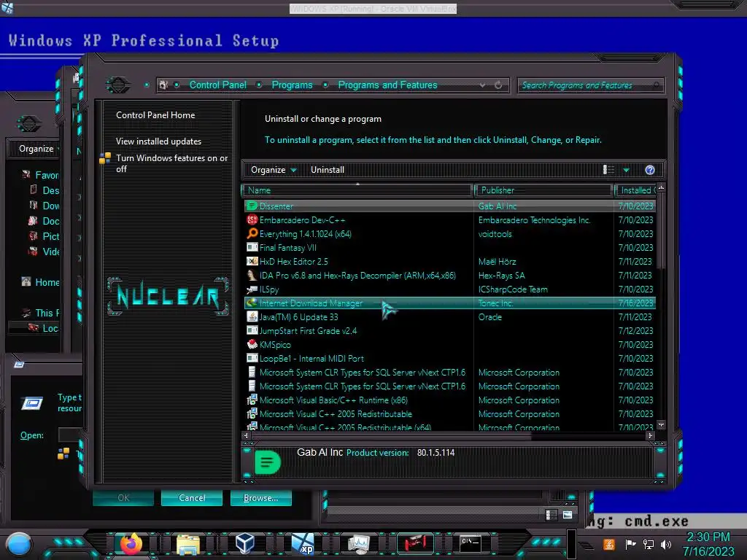
Task: Expand the address bar history dropdown
Action: (x=483, y=85)
